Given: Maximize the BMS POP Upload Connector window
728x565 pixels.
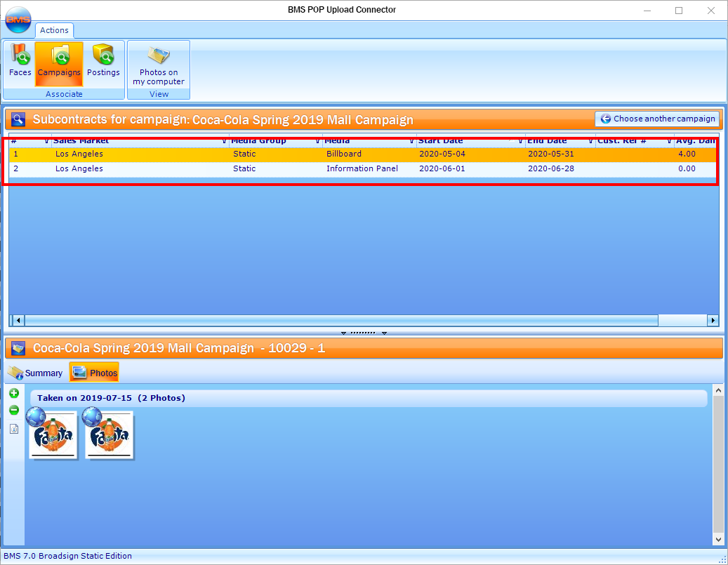Looking at the screenshot, I should pos(679,11).
